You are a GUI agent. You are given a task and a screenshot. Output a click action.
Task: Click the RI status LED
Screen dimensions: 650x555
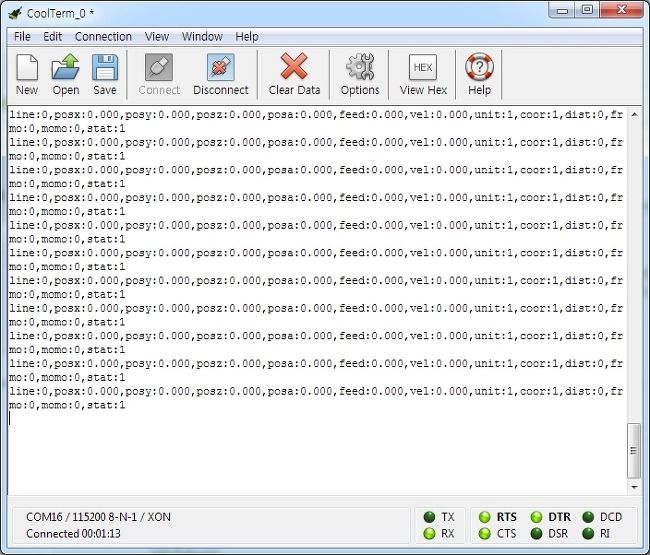pyautogui.click(x=588, y=533)
